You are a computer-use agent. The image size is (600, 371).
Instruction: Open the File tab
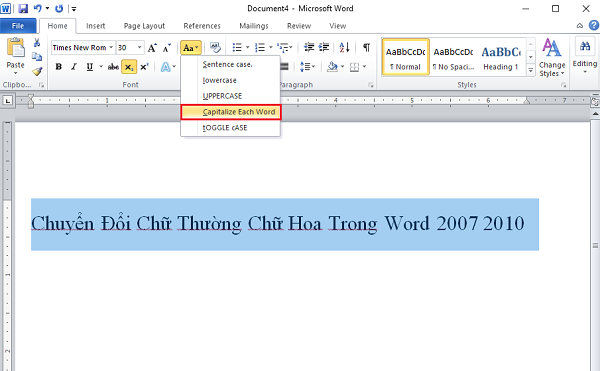(x=18, y=26)
